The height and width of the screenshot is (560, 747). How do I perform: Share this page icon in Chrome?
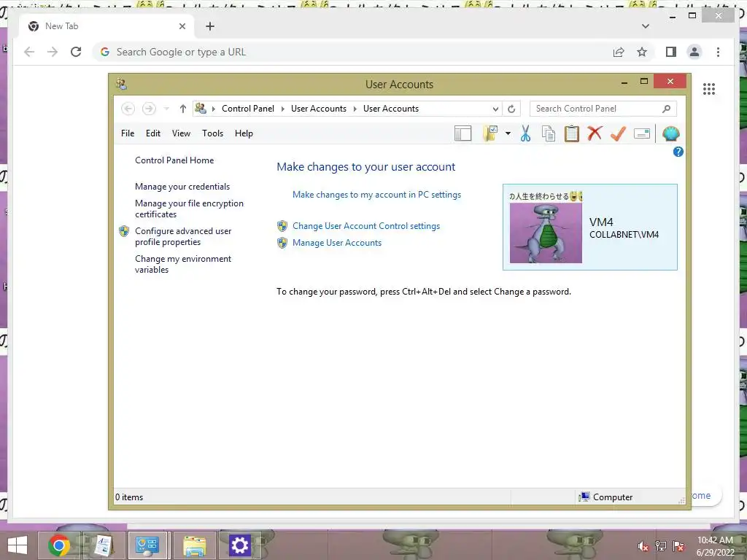coord(619,52)
